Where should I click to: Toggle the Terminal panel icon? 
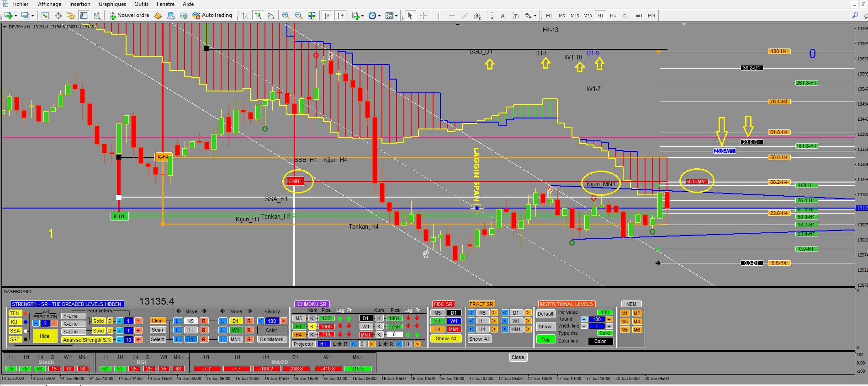pos(84,16)
